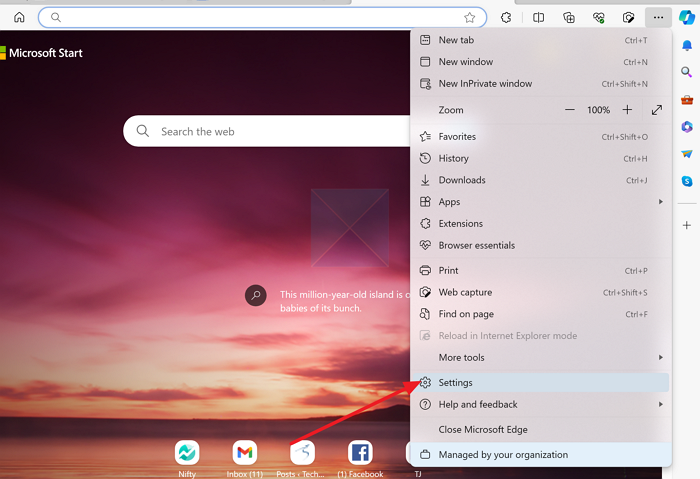The width and height of the screenshot is (700, 479).
Task: Open Settings from the menu
Action: pos(541,383)
